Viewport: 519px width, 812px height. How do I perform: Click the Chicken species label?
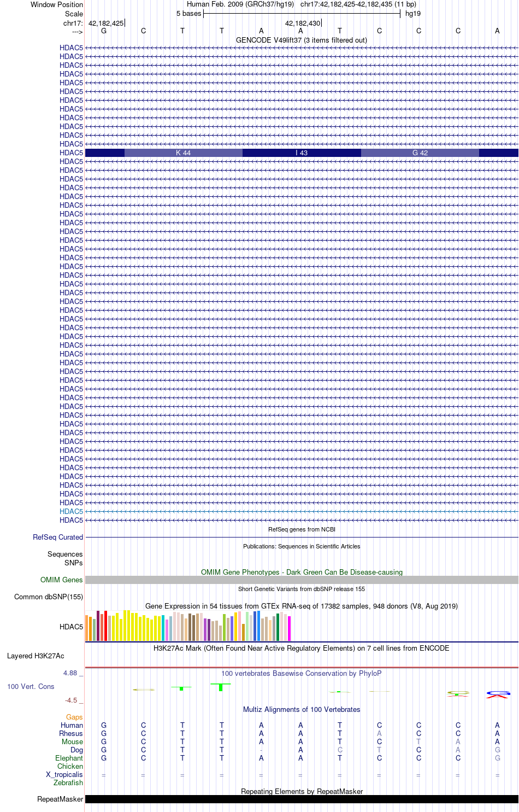click(70, 767)
